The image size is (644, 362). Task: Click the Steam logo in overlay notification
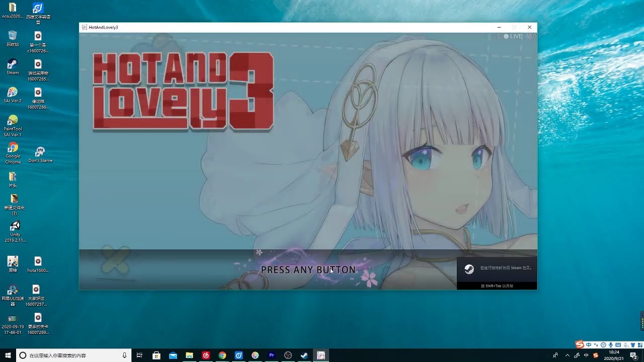click(x=469, y=269)
